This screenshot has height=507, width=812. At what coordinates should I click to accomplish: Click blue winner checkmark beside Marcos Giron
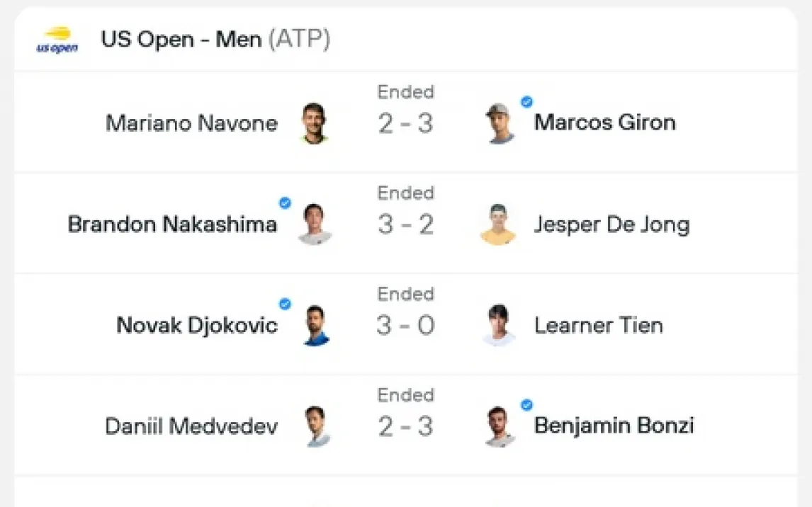(526, 102)
